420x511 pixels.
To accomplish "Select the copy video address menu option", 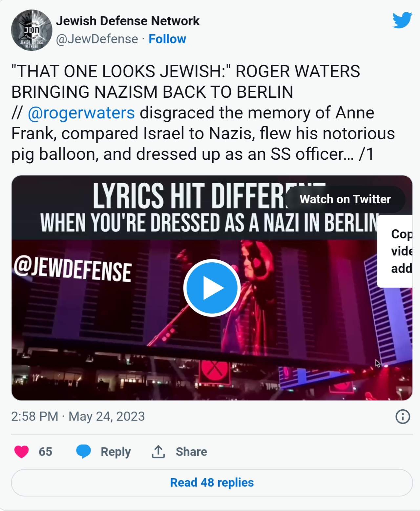I will click(x=401, y=251).
